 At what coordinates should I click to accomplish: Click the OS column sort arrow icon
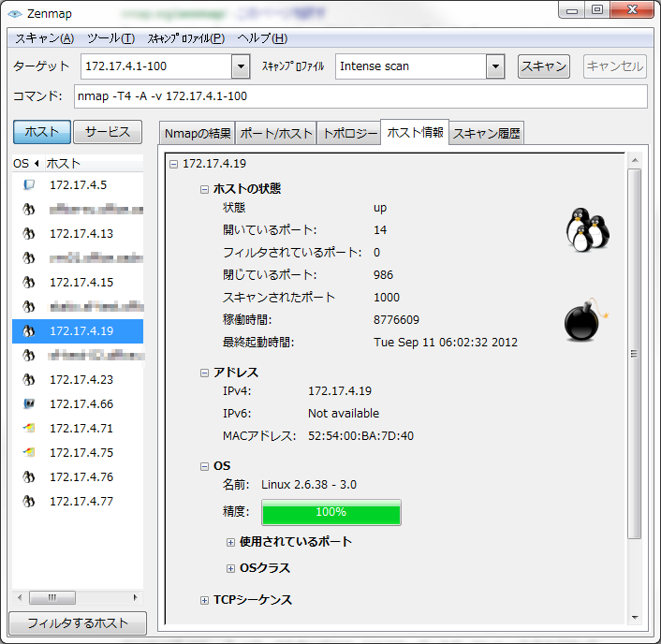point(37,163)
